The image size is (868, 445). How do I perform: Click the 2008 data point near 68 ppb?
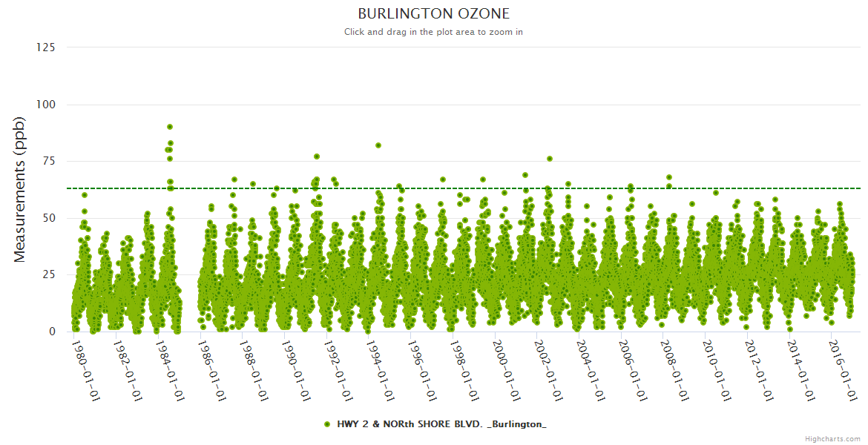click(x=669, y=177)
